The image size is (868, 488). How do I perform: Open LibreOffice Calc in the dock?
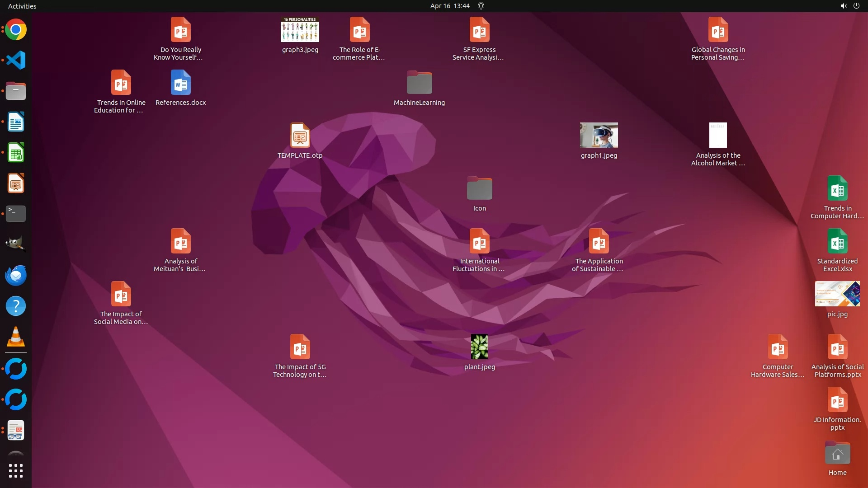(x=16, y=153)
